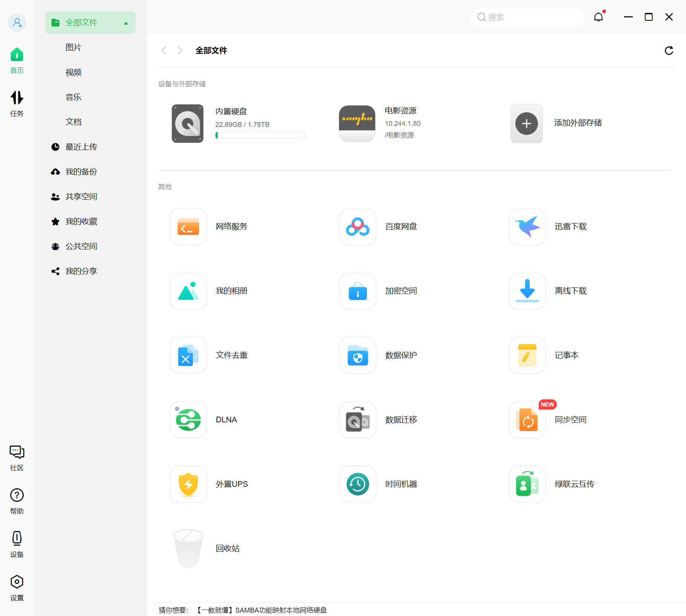Image resolution: width=686 pixels, height=616 pixels.
Task: Open 绿联云互传 app icon
Action: click(x=527, y=484)
